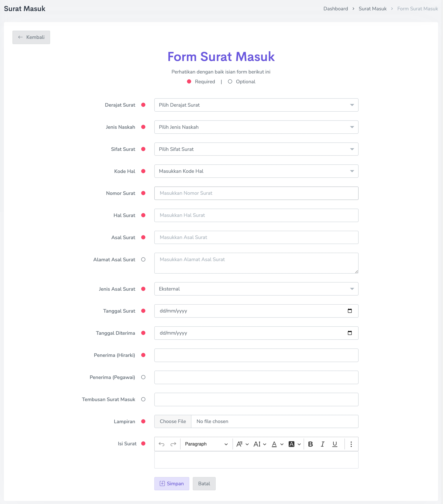The width and height of the screenshot is (443, 504).
Task: Open the font family picker
Action: click(x=242, y=444)
